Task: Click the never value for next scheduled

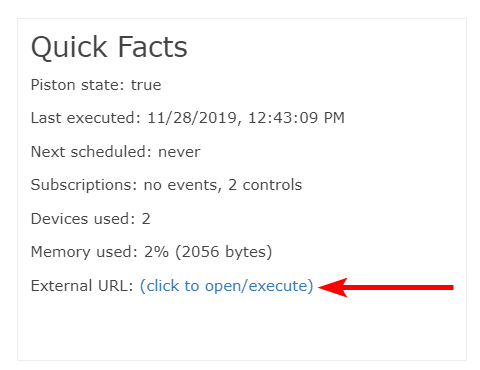Action: 179,153
